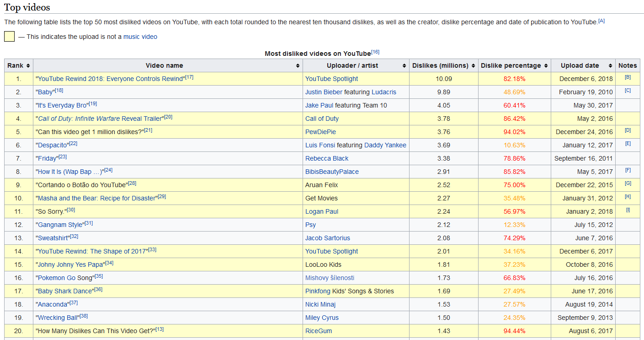Open the Jake Paul uploader link
This screenshot has width=644, height=340.
click(x=319, y=105)
